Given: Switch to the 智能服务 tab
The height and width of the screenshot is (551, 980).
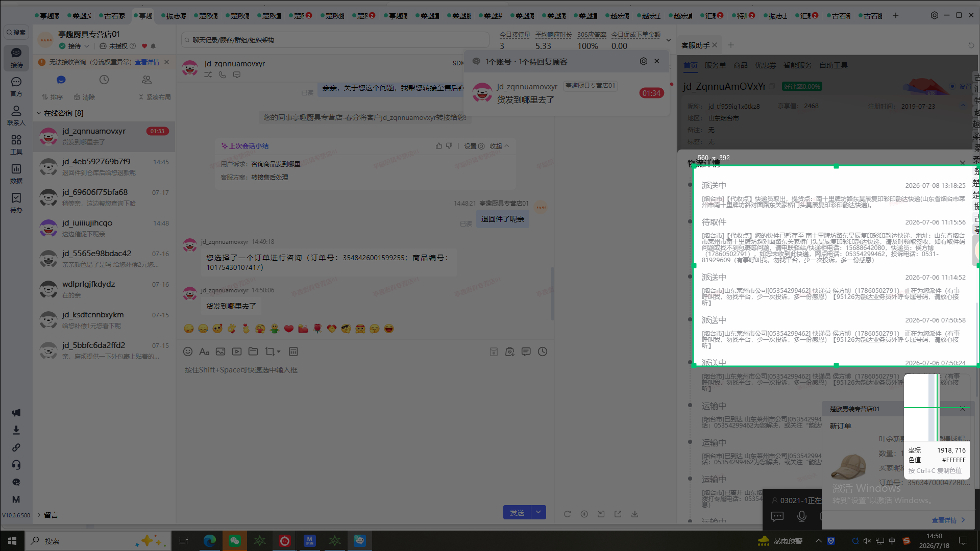Looking at the screenshot, I should [x=798, y=65].
